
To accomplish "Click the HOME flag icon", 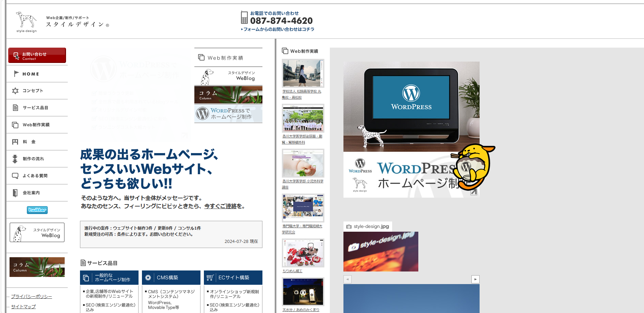I will 16,73.
